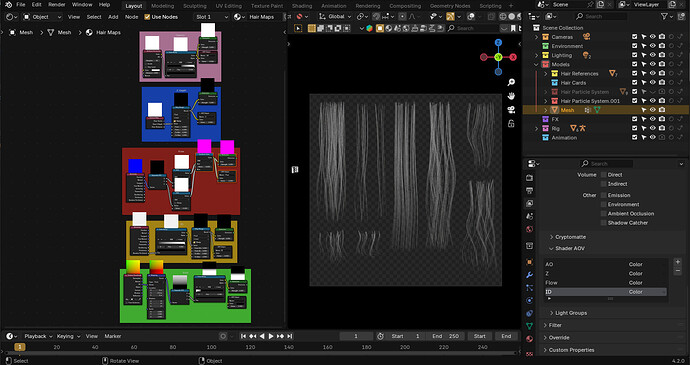Open the File menu
This screenshot has width=690, height=365.
click(20, 5)
